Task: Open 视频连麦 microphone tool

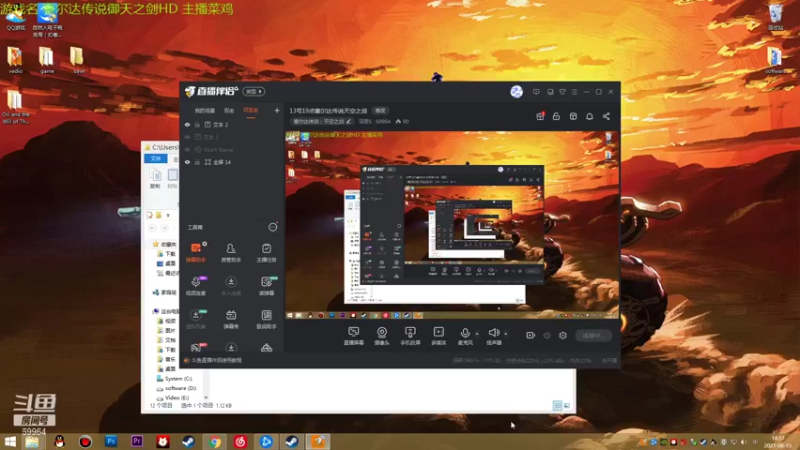Action: tap(195, 286)
